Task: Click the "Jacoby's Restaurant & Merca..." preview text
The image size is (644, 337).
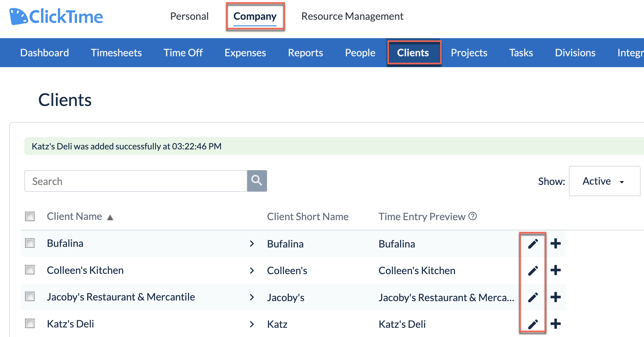Action: point(446,298)
